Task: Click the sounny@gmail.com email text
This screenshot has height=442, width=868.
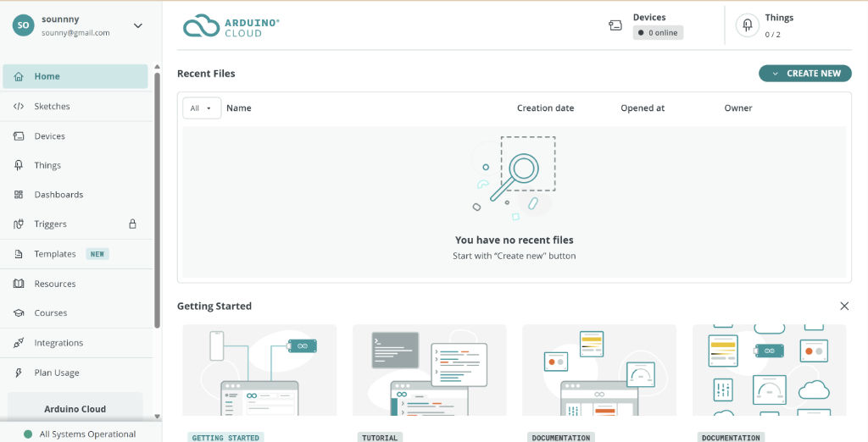Action: [75, 33]
